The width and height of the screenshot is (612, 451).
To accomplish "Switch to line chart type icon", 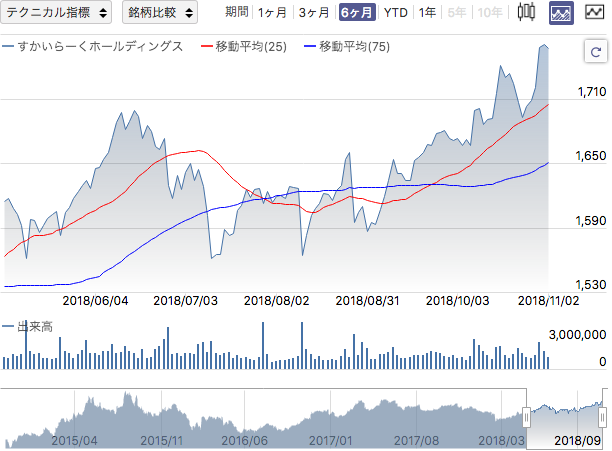I will [594, 12].
